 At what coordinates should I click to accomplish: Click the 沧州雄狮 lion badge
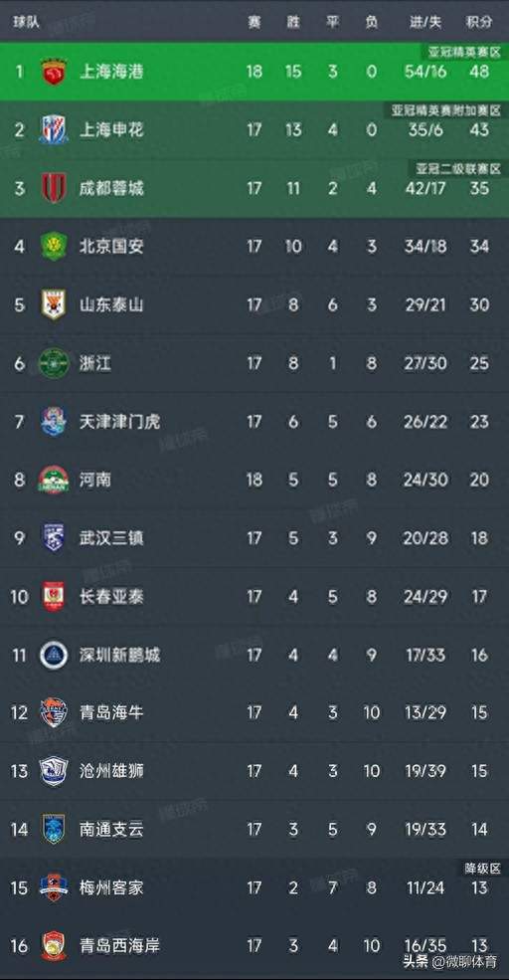point(54,771)
